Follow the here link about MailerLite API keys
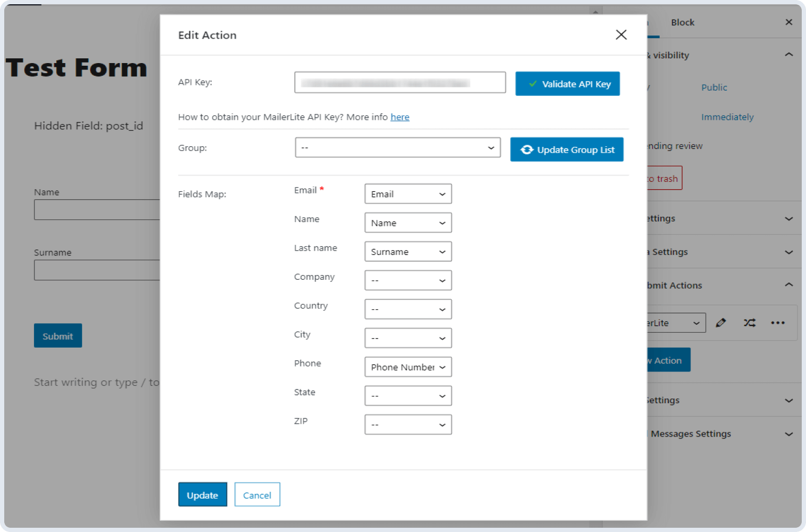 point(400,117)
